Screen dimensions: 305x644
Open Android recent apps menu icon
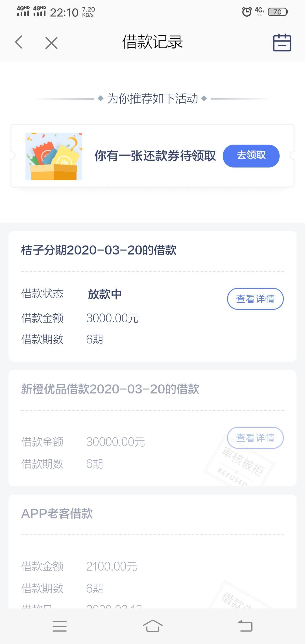point(60,626)
